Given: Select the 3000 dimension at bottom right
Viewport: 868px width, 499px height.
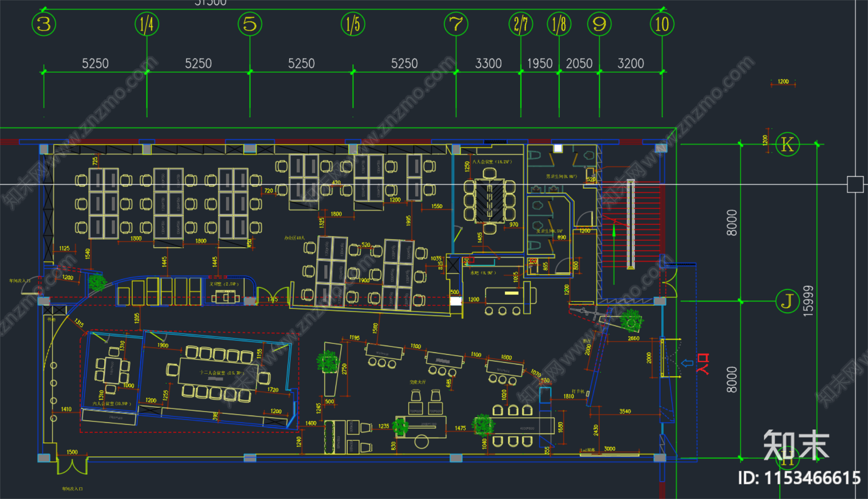Looking at the screenshot, I should coord(610,449).
